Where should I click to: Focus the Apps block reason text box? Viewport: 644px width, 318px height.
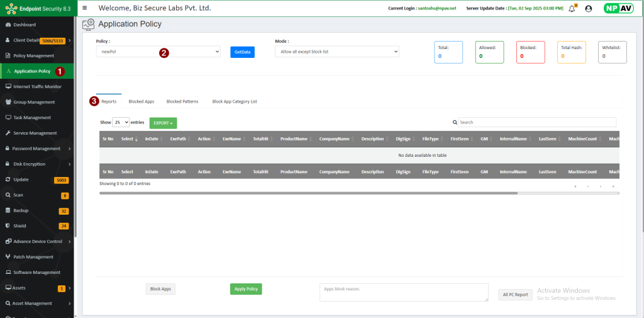403,292
